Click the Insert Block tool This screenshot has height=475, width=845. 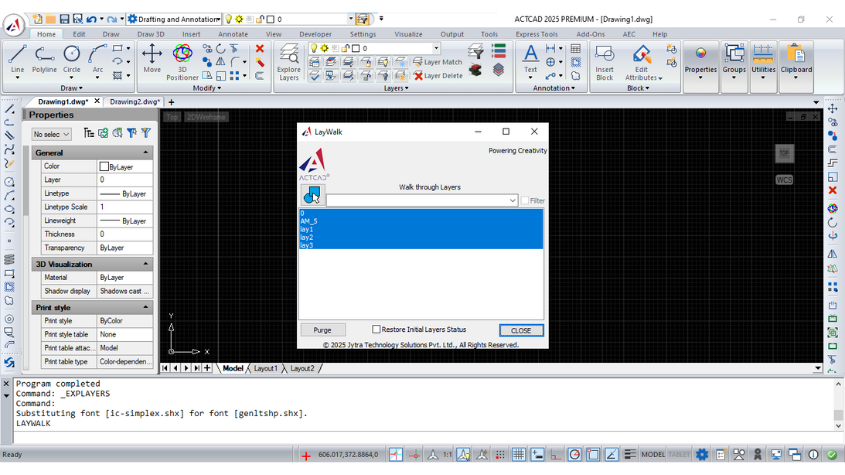point(604,62)
